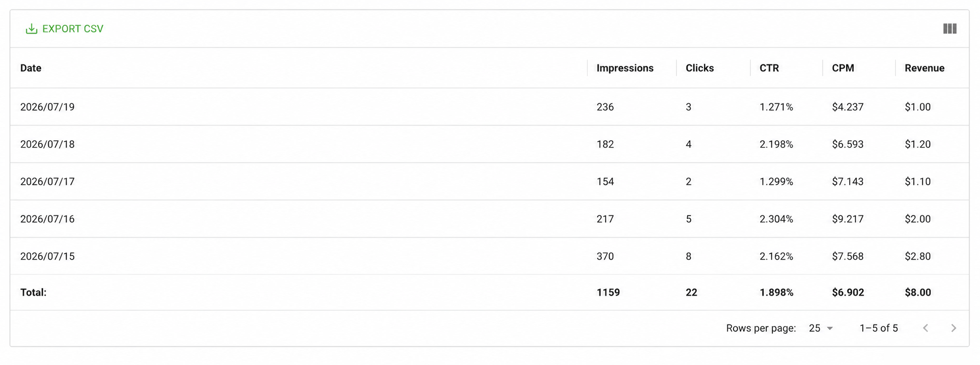Viewport: 980px width, 365px height.
Task: Click the 1–5 of 5 pagination label
Action: tap(878, 328)
